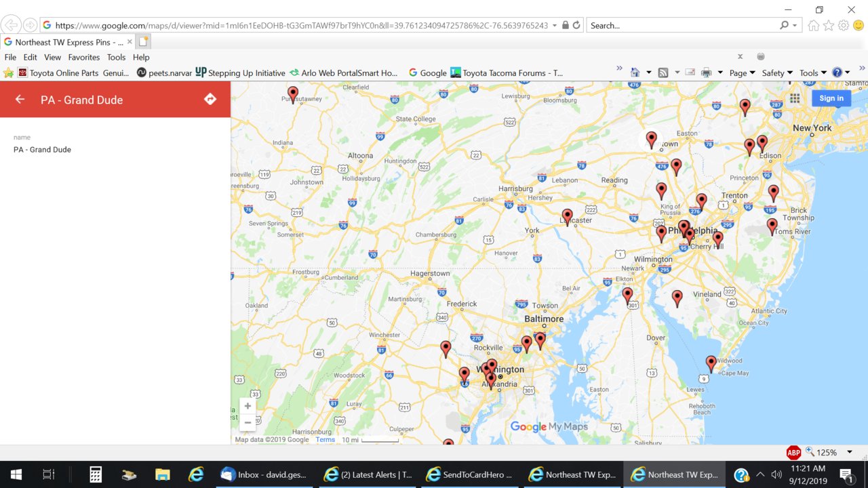The width and height of the screenshot is (868, 488).
Task: Open the Google favorite link
Action: coord(427,73)
